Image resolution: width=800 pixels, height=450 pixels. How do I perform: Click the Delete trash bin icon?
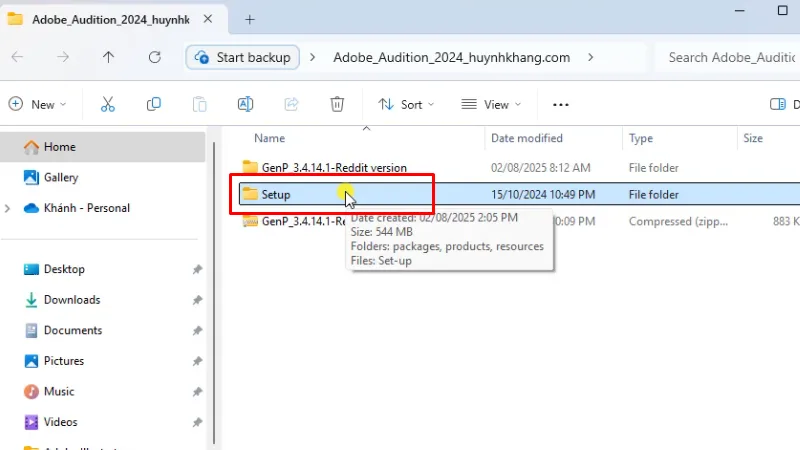(x=338, y=104)
